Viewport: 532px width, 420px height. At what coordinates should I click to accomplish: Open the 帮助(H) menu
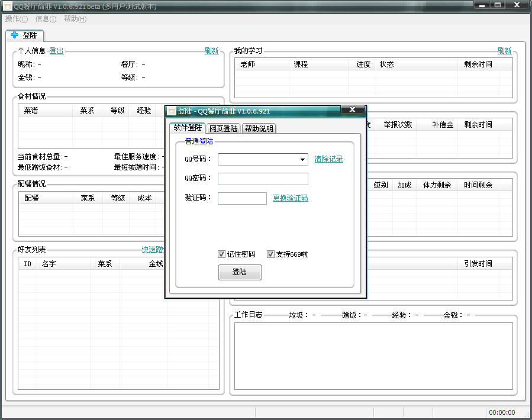[x=75, y=19]
